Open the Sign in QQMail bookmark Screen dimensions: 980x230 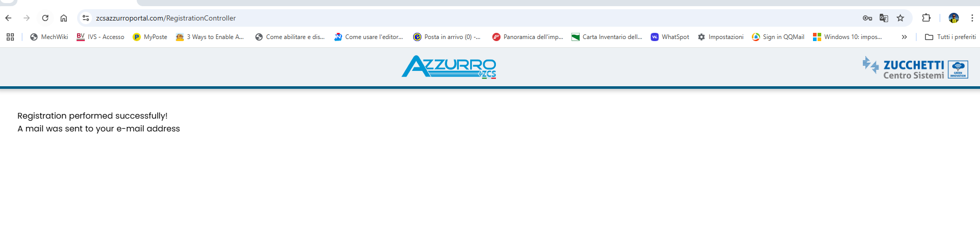pos(778,37)
